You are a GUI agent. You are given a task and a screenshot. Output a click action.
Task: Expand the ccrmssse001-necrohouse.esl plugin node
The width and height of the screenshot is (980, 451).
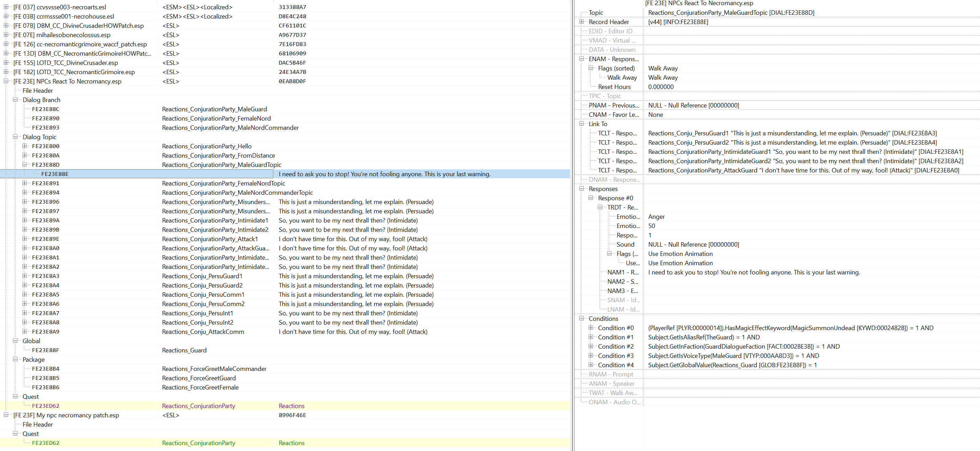6,16
